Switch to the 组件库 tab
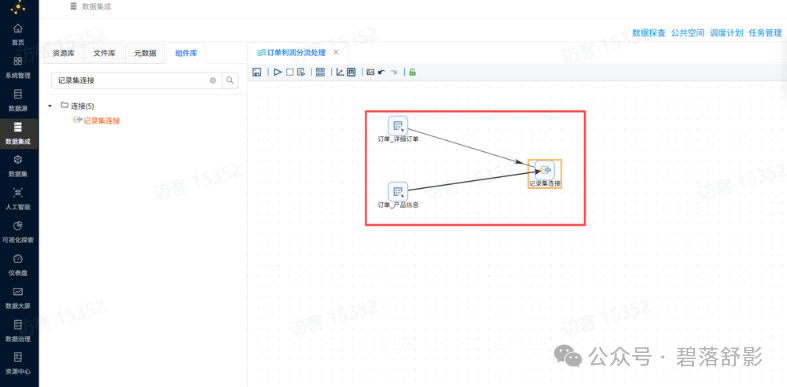Screen dimensions: 787x387 coord(186,53)
